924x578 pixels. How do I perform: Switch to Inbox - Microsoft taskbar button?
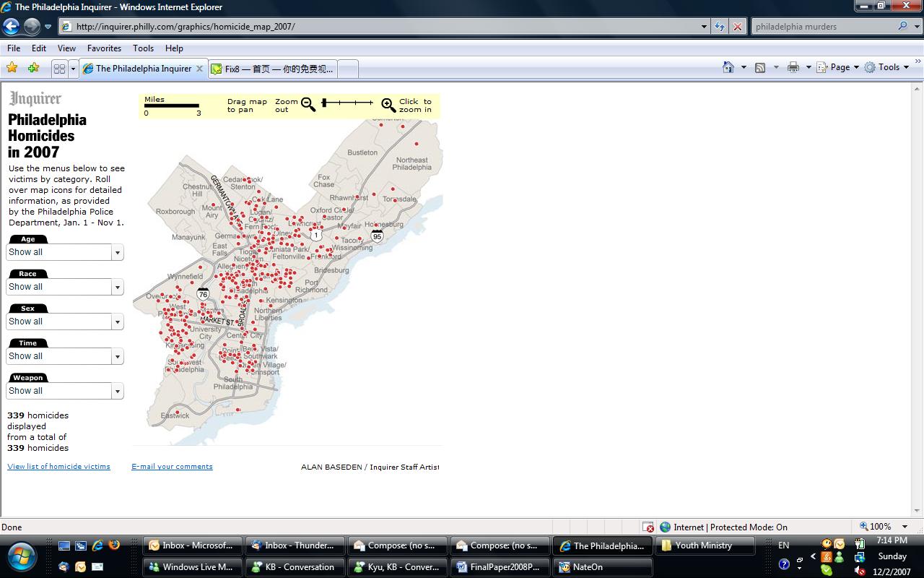191,545
